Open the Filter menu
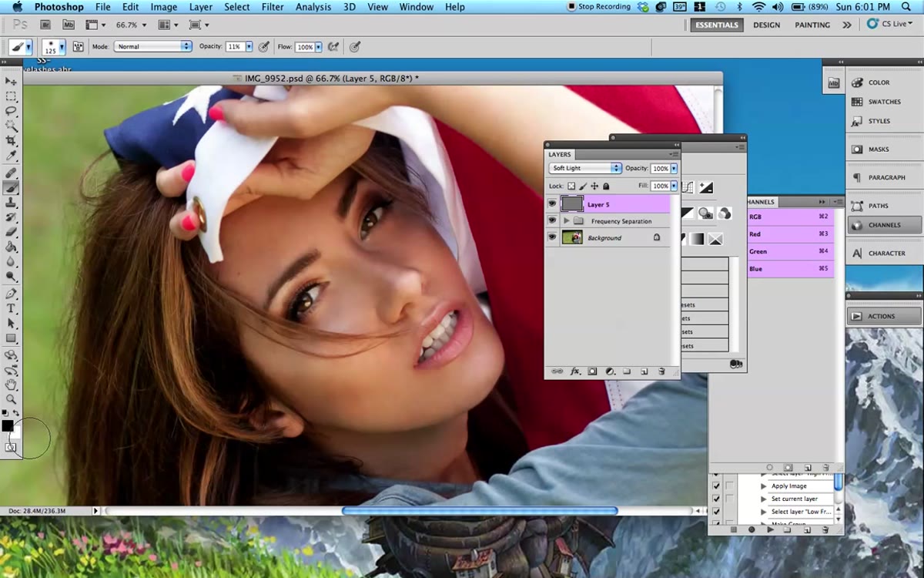This screenshot has width=924, height=578. [273, 7]
